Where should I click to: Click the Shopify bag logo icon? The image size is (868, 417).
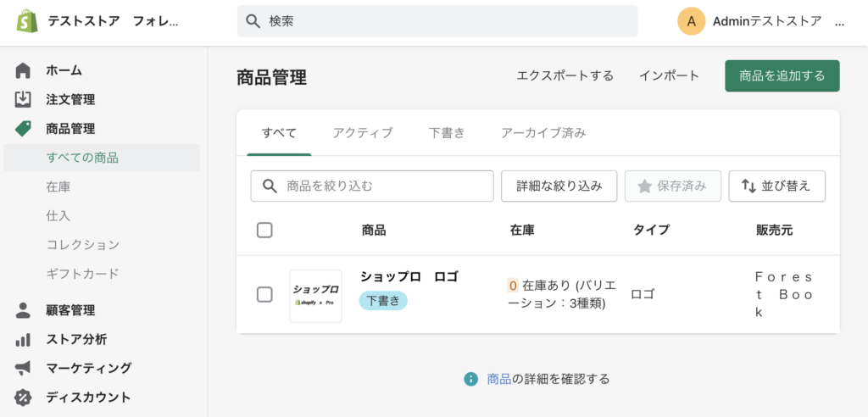pyautogui.click(x=27, y=21)
